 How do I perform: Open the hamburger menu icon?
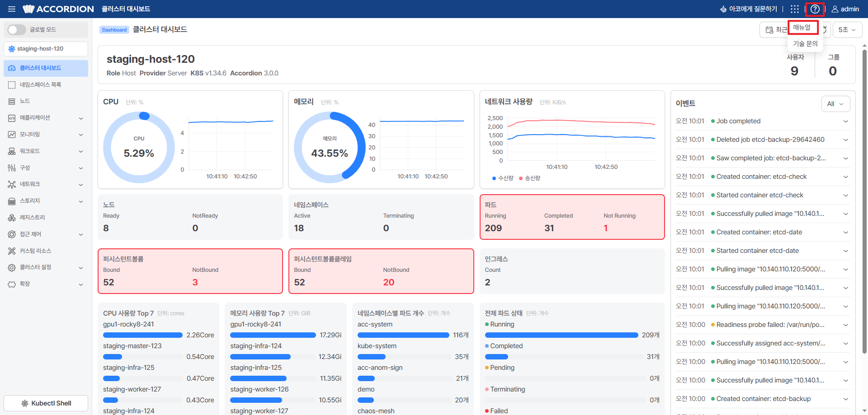coord(12,9)
